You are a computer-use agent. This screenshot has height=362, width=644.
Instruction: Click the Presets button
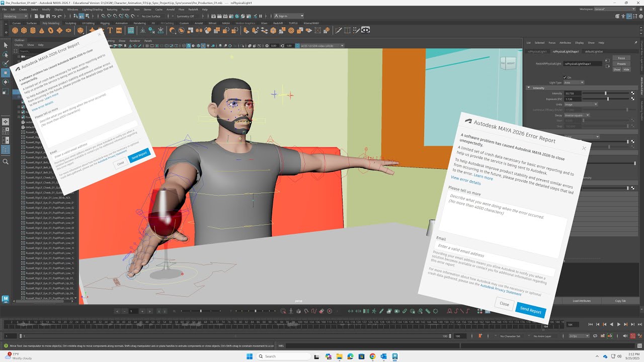point(621,64)
